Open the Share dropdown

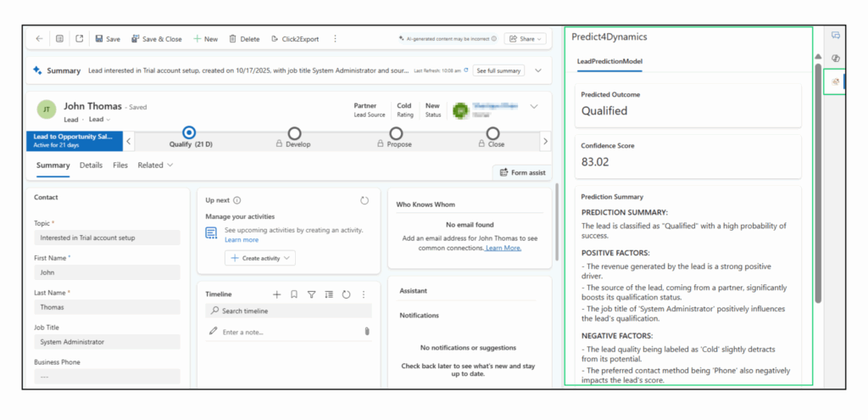coord(525,39)
